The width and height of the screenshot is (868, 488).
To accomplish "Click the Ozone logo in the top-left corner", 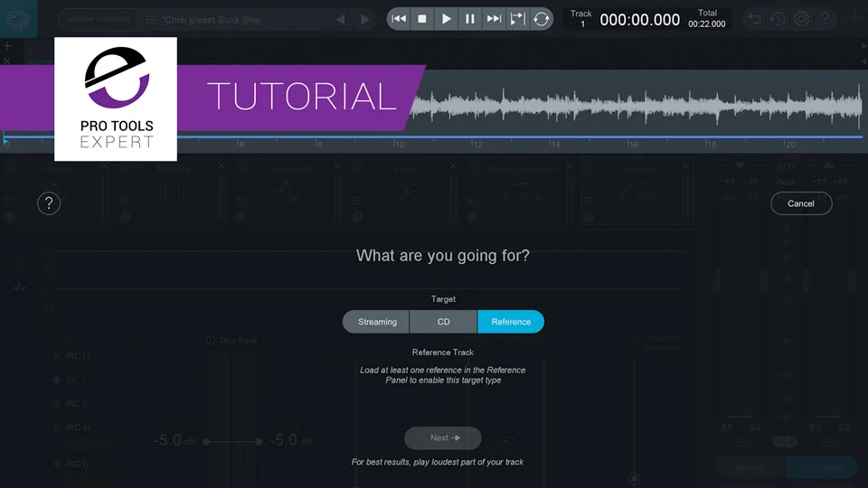I will [x=18, y=19].
